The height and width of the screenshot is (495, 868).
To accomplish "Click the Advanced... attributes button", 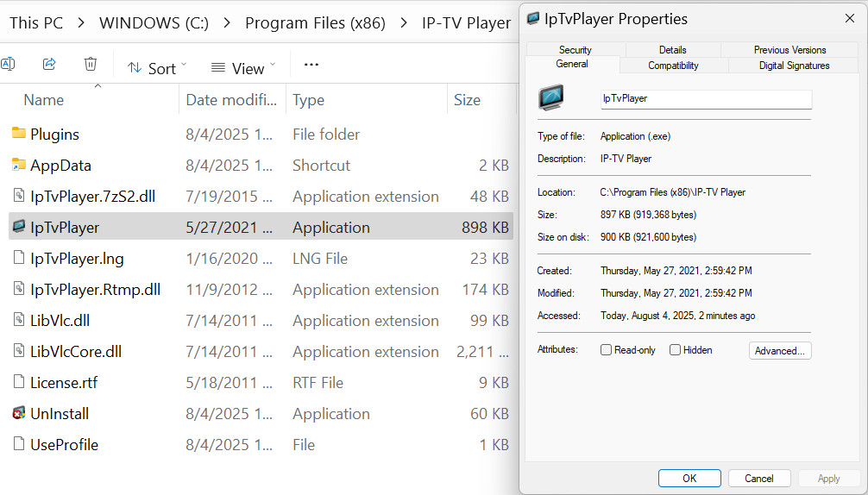I will tap(779, 351).
